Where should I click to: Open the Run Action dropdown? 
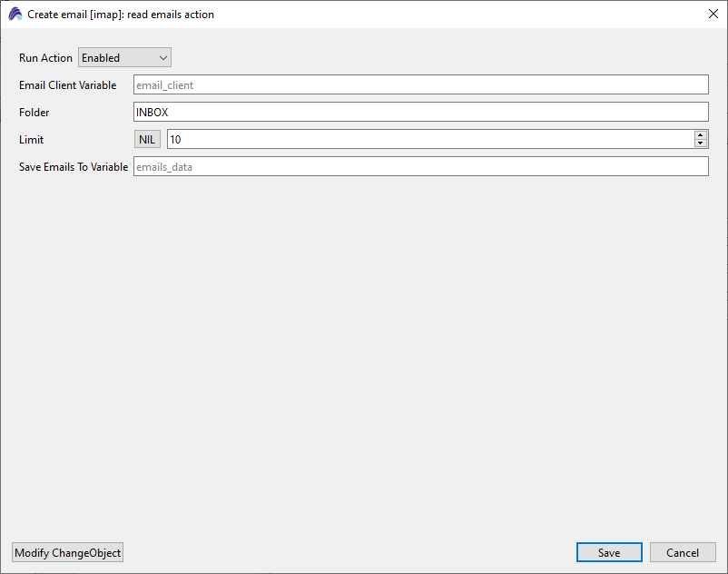pyautogui.click(x=124, y=58)
